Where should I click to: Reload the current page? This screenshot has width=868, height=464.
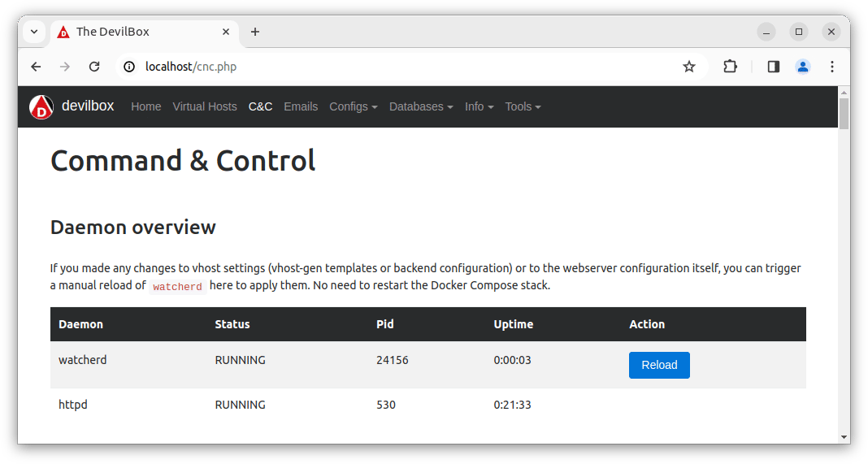[x=94, y=67]
